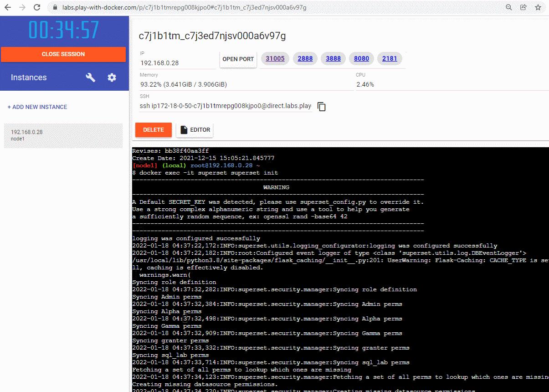Viewport: 549px width, 392px height.
Task: Open port 31005 link
Action: 275,58
